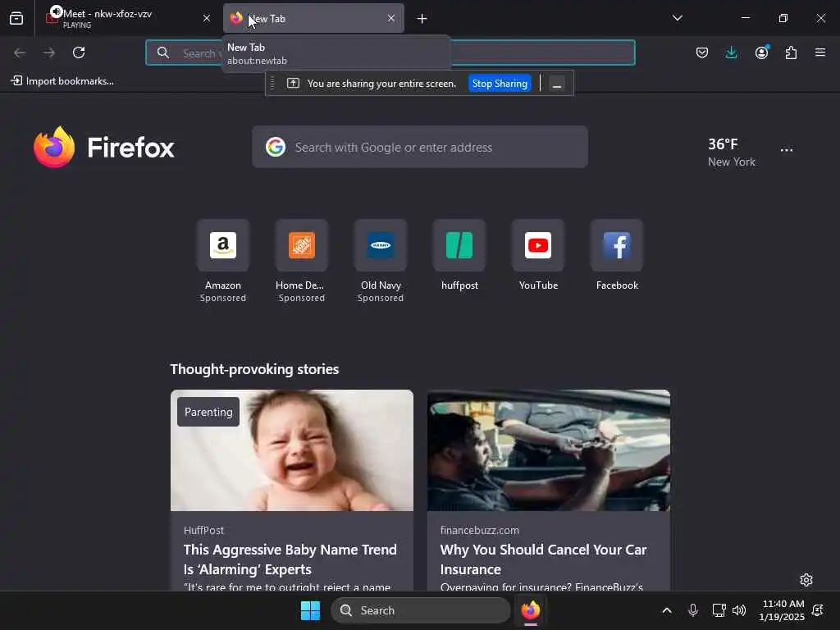This screenshot has width=840, height=630.
Task: Open the crying baby story thumbnail
Action: click(x=292, y=450)
